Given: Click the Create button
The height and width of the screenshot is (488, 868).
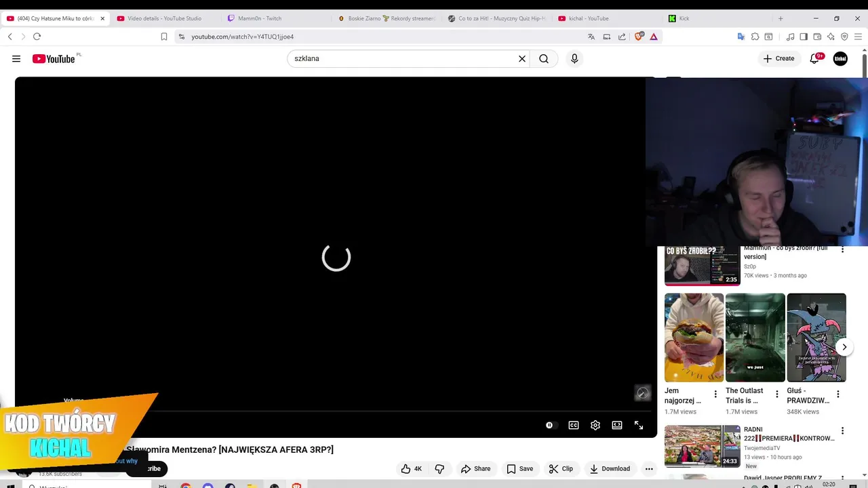Looking at the screenshot, I should point(778,59).
